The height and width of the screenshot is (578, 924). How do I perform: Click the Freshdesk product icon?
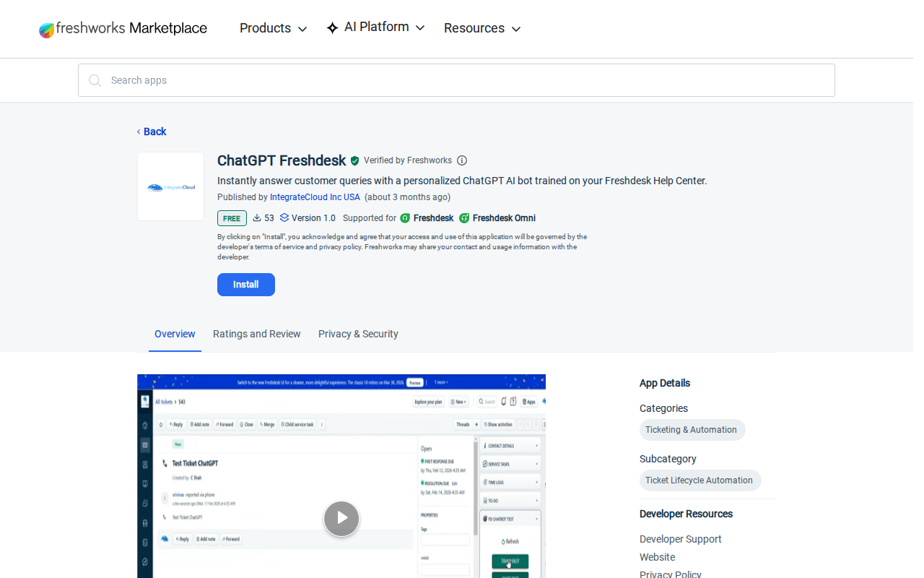pyautogui.click(x=405, y=218)
